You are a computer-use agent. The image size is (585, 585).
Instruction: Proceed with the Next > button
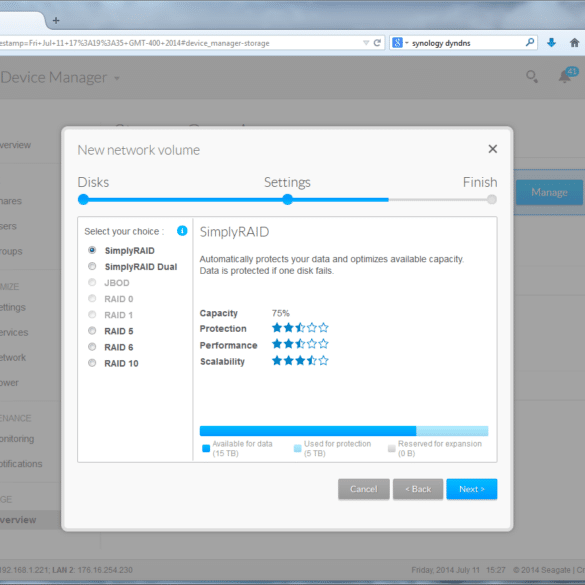pyautogui.click(x=472, y=489)
